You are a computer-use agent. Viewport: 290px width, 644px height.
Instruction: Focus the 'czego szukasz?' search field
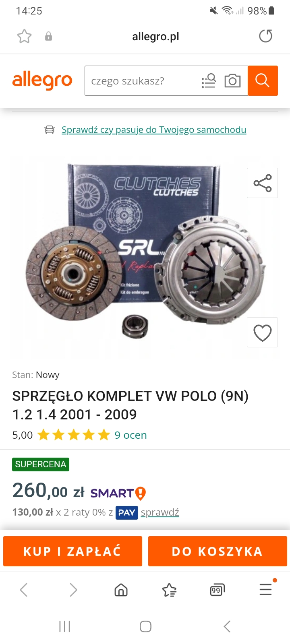141,81
